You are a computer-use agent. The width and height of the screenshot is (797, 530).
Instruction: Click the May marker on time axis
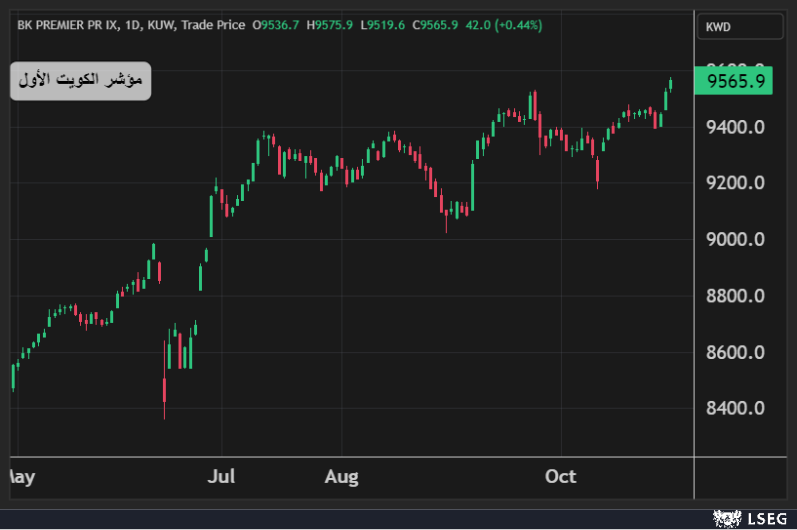[20, 477]
